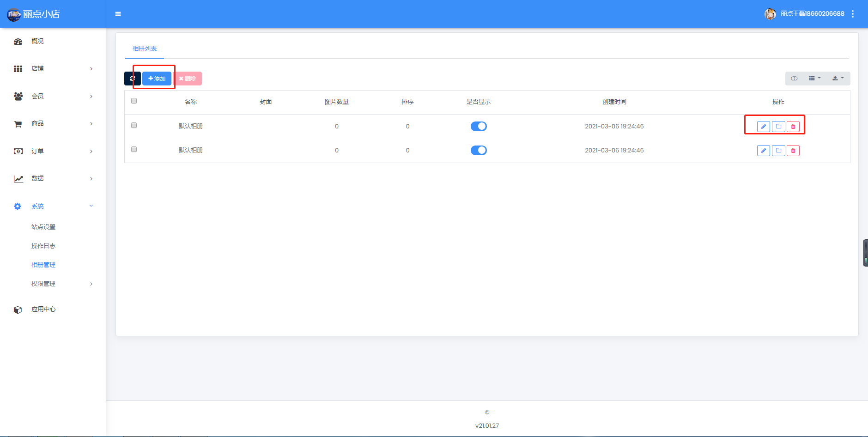Click the 添加 add button
The image size is (868, 437).
(157, 79)
